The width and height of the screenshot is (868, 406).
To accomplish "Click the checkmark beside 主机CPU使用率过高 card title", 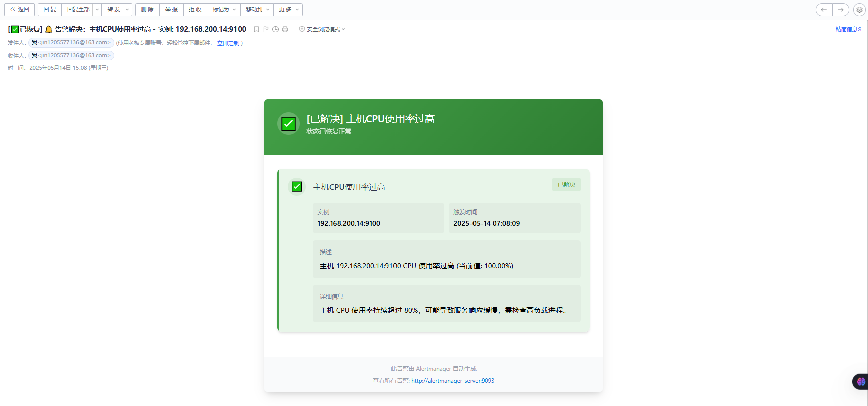I will (x=297, y=187).
